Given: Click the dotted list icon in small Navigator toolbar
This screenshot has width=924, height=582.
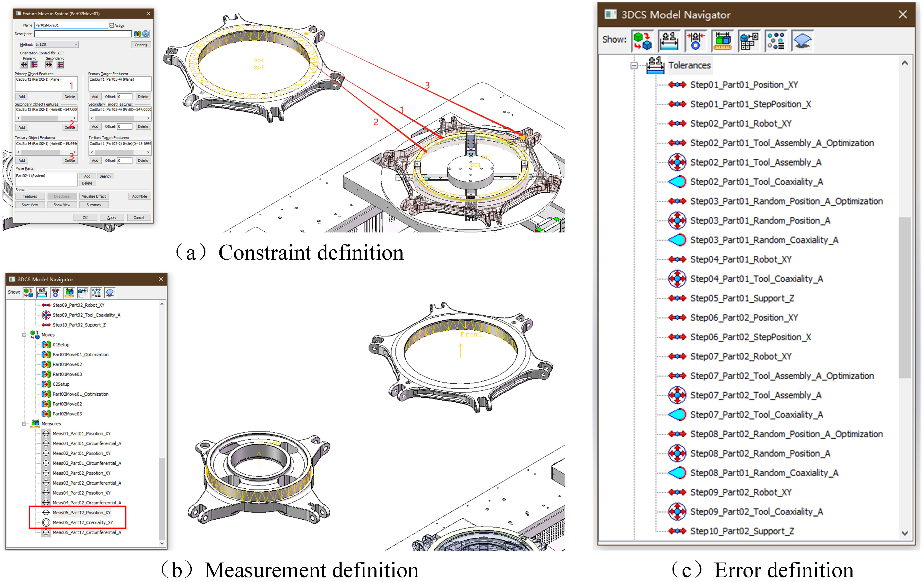Looking at the screenshot, I should pyautogui.click(x=96, y=293).
